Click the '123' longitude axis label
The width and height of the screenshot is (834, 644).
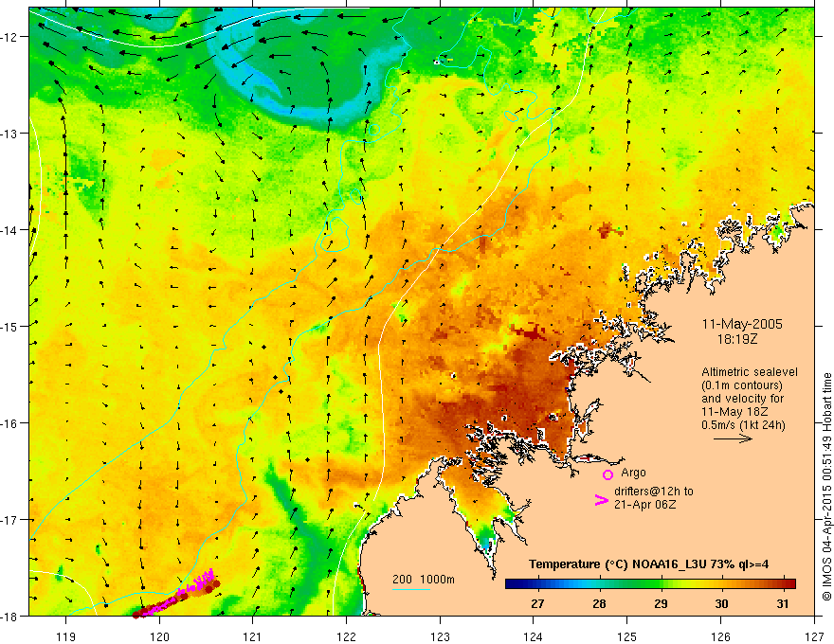tap(440, 636)
